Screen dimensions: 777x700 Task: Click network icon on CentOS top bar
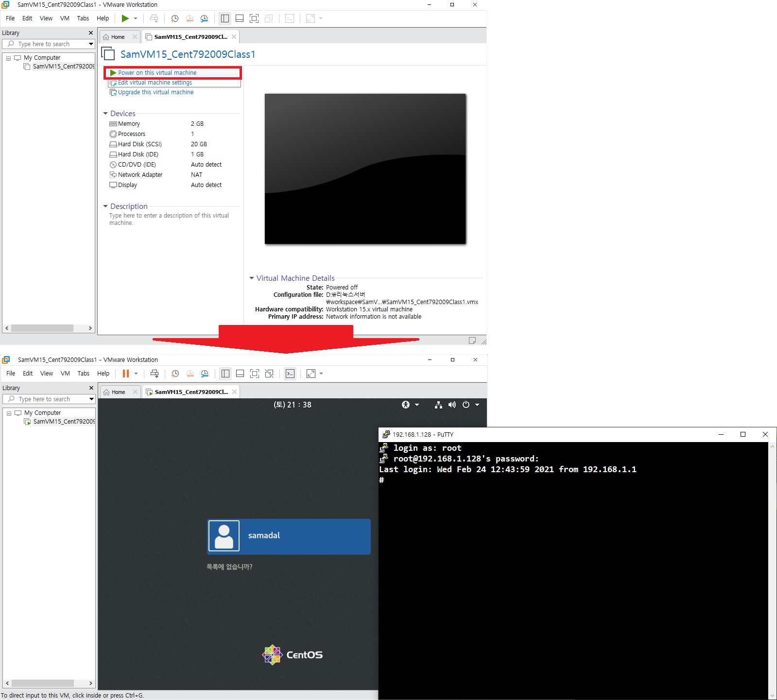(x=438, y=405)
